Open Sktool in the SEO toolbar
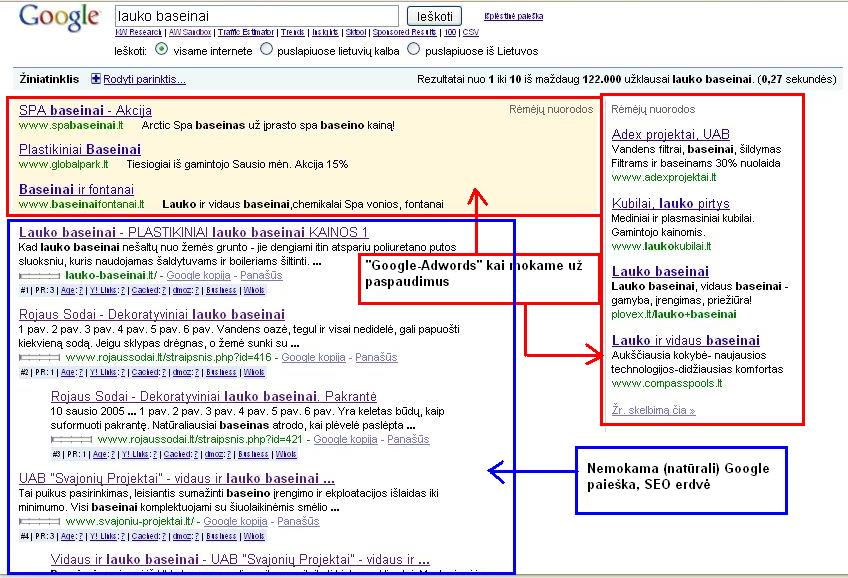This screenshot has width=848, height=578. click(356, 32)
